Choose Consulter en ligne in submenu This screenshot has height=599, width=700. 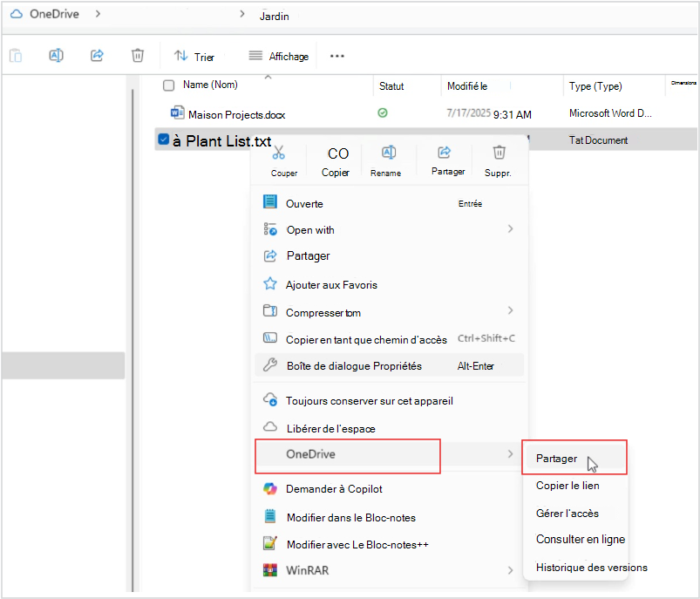581,540
